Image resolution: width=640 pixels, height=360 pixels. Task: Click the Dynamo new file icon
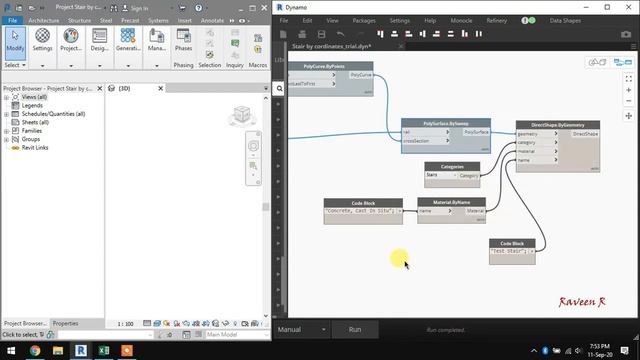[283, 34]
